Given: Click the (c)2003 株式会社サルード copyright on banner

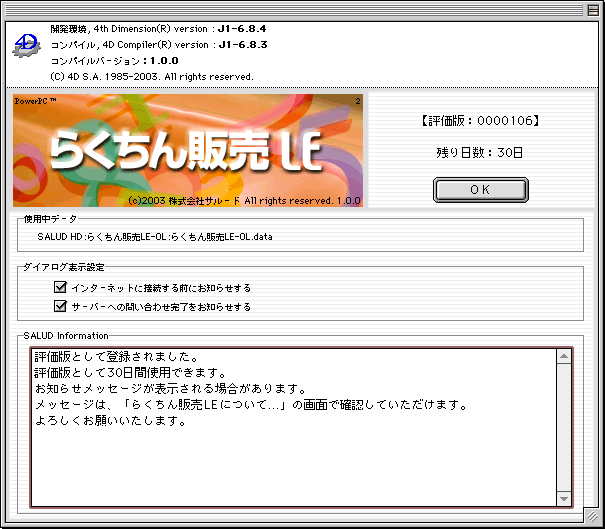Looking at the screenshot, I should tap(244, 201).
